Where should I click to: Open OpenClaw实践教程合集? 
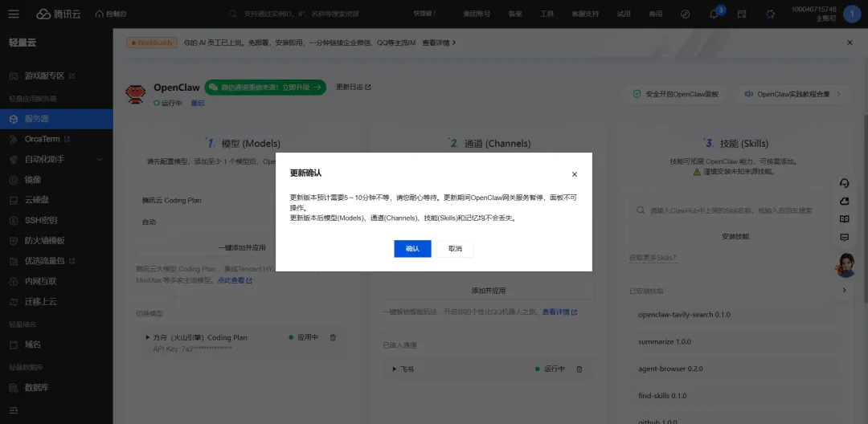[792, 94]
